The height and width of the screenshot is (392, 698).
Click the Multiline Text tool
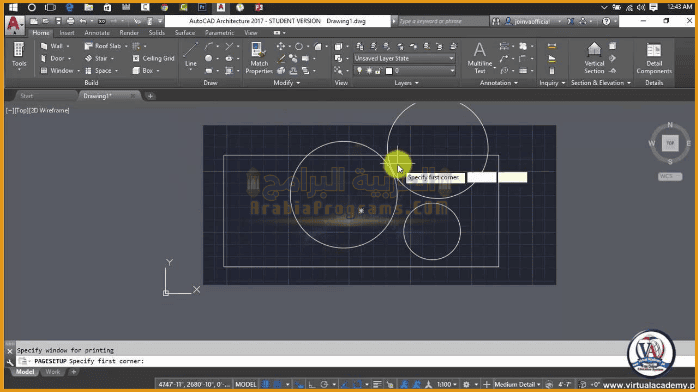(479, 58)
